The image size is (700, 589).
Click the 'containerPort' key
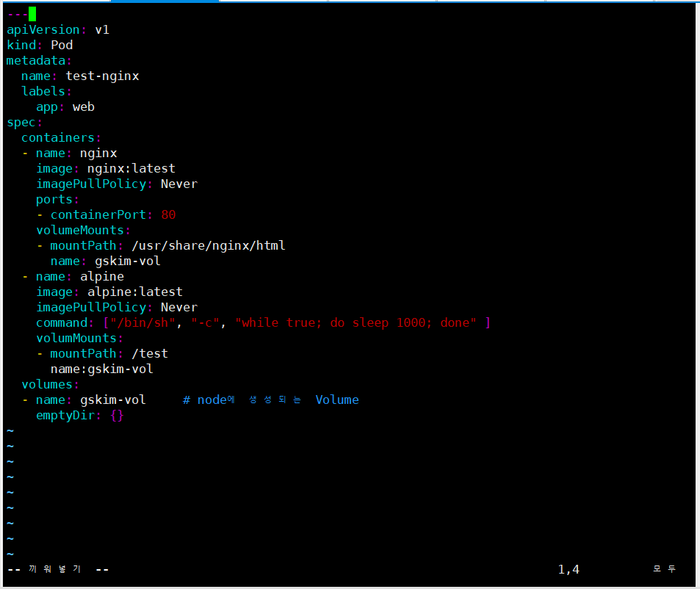pyautogui.click(x=98, y=215)
